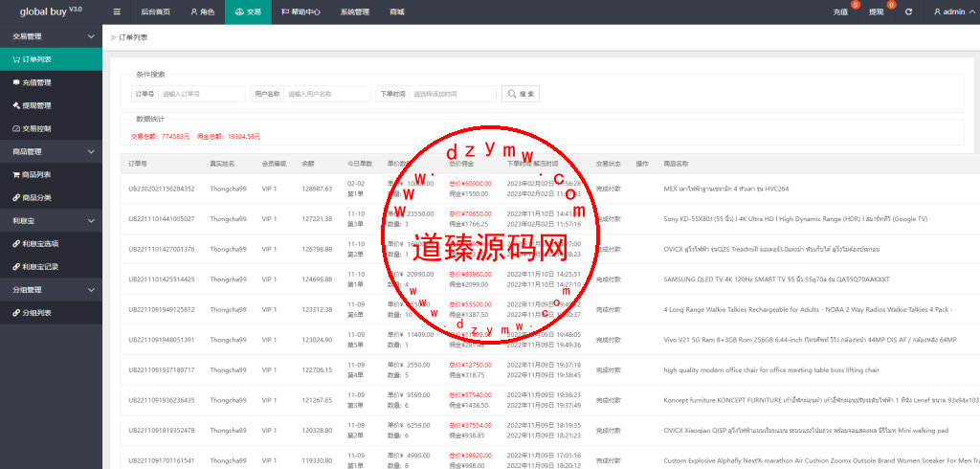Select the 交易 top nav tab
Image resolution: width=980 pixels, height=469 pixels.
pos(248,11)
